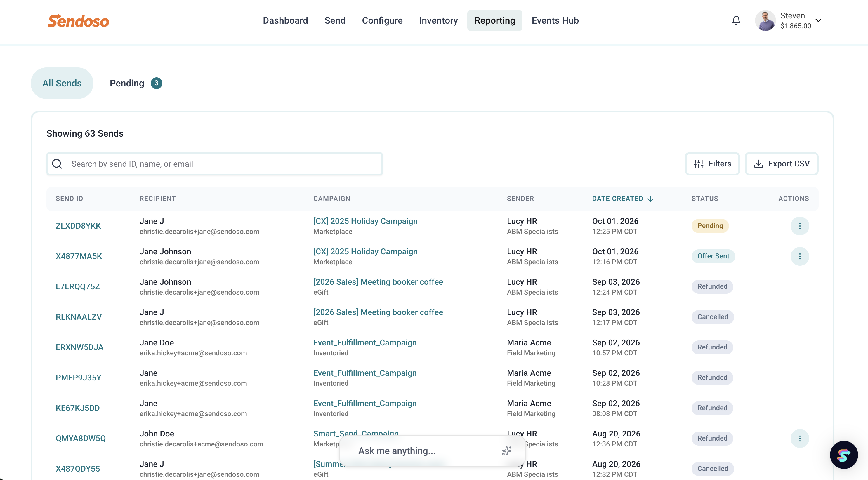The height and width of the screenshot is (480, 868).
Task: Sort by Date Created arrow
Action: [x=650, y=199]
